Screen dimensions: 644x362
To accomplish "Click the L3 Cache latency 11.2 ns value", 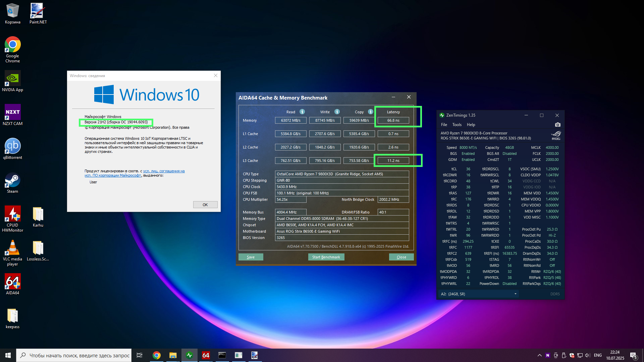I will (393, 161).
